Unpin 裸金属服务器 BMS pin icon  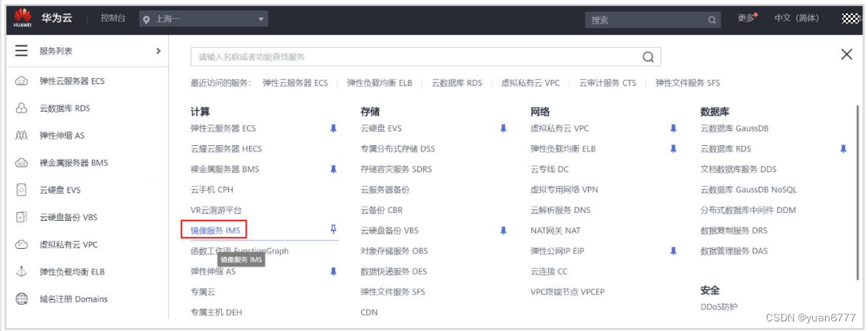click(x=333, y=169)
